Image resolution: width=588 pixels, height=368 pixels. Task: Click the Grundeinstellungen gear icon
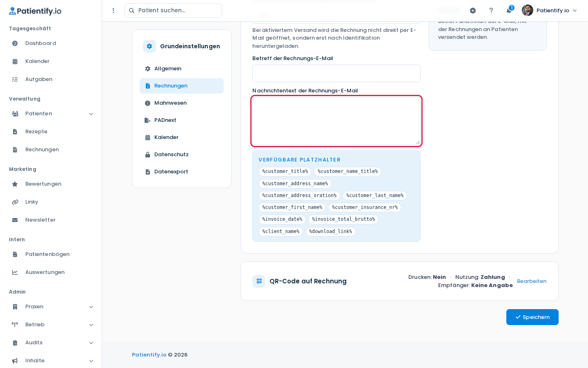149,46
